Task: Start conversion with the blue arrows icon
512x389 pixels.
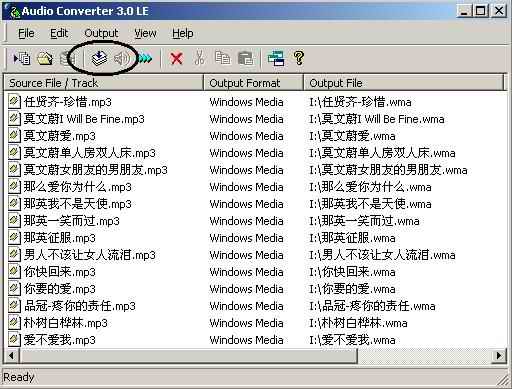Action: pyautogui.click(x=145, y=59)
